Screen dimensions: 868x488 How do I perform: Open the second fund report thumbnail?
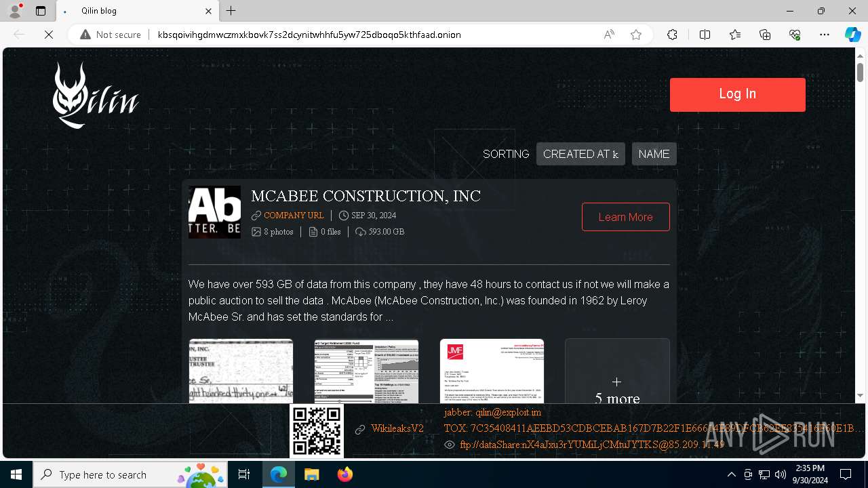click(x=366, y=371)
